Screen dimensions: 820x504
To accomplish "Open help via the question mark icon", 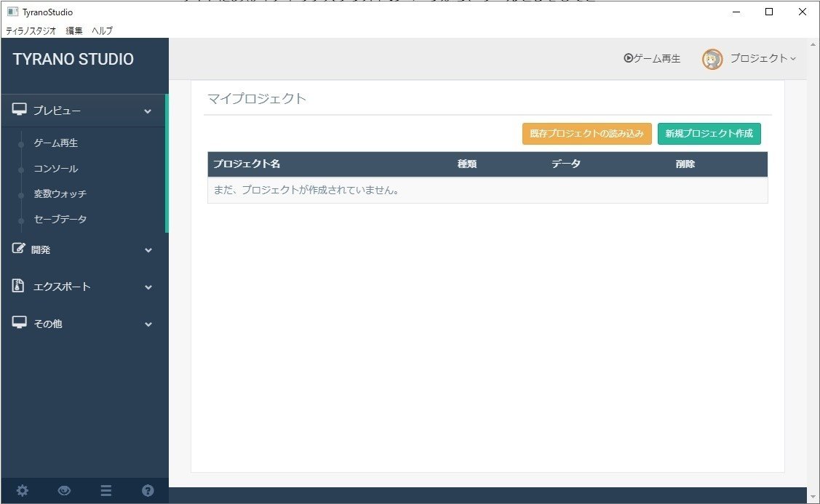I will (x=148, y=491).
